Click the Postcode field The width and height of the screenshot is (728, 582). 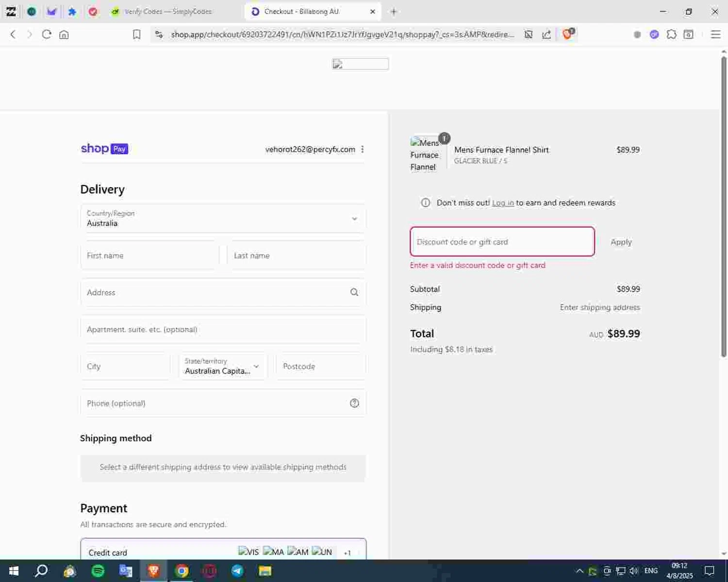coord(321,366)
